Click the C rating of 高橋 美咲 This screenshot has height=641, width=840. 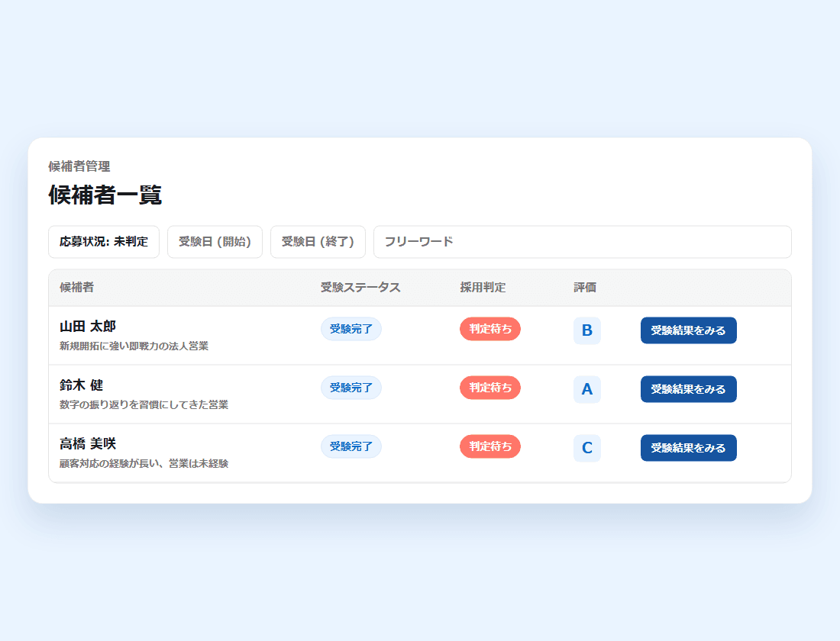(x=587, y=448)
